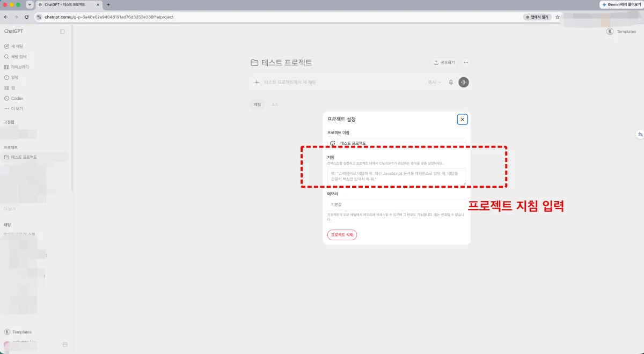
Task: Click Templates in the top-right corner
Action: [621, 32]
